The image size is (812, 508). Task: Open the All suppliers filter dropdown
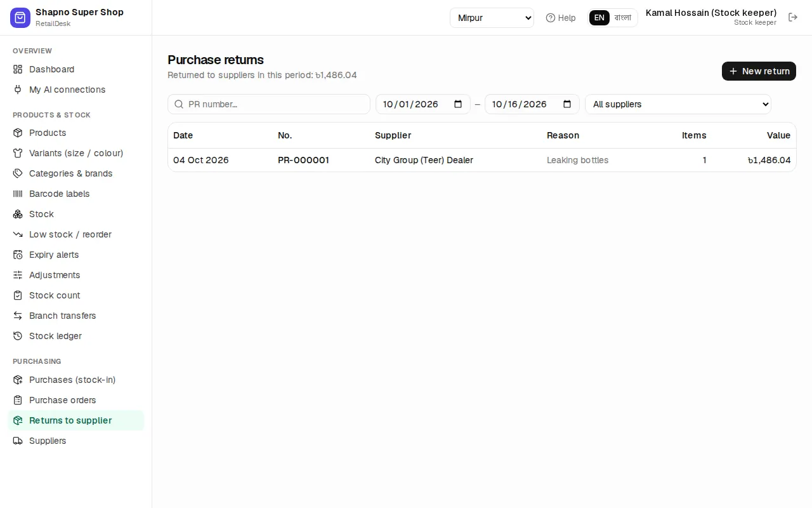[x=678, y=104]
